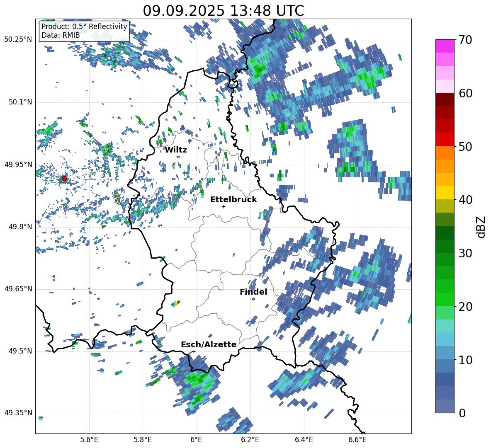
Task: Click the Esch/Alzette station cross marker
Action: pyautogui.click(x=194, y=351)
